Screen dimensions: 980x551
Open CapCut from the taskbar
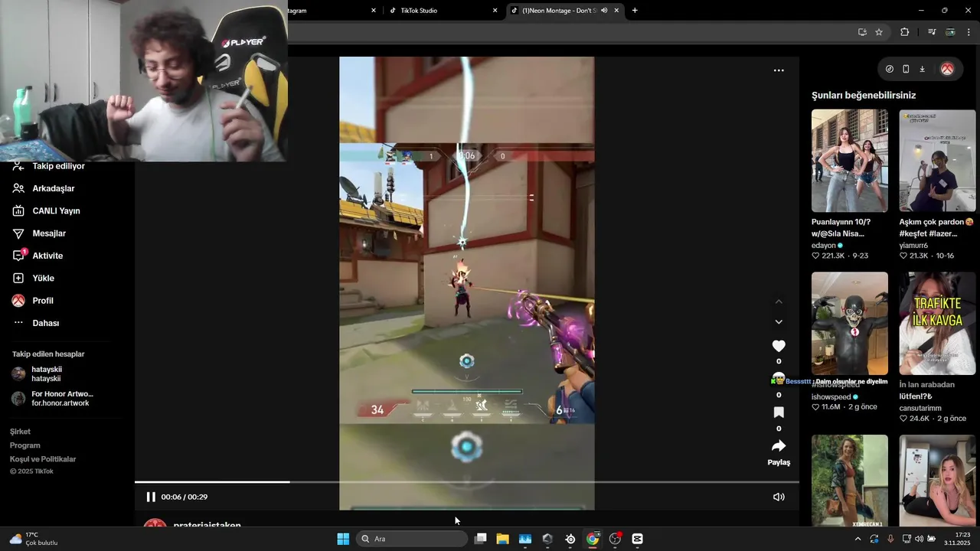(x=638, y=539)
